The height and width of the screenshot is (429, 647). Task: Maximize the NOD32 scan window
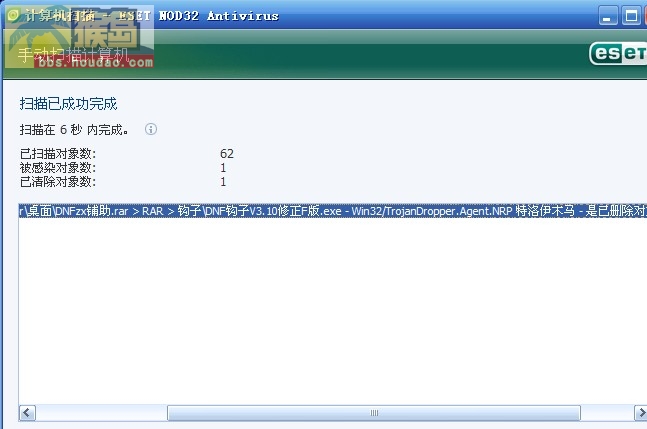pyautogui.click(x=631, y=16)
